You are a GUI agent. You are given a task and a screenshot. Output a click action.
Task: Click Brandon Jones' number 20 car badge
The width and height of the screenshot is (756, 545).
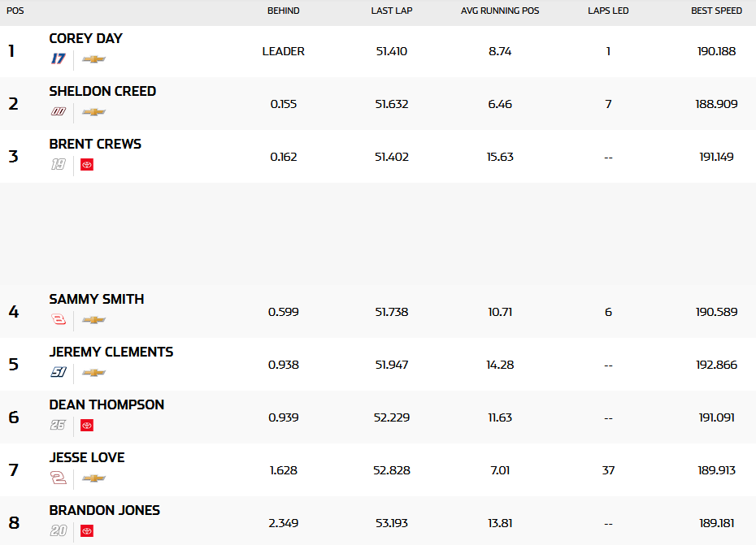59,531
